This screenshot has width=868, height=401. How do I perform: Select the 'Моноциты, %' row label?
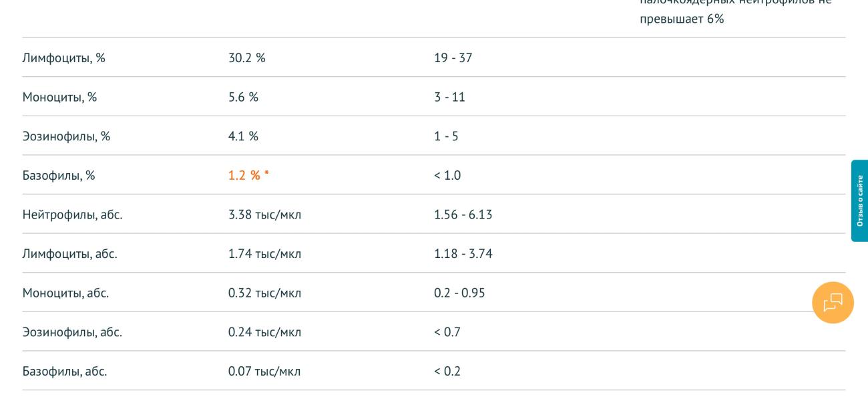59,97
